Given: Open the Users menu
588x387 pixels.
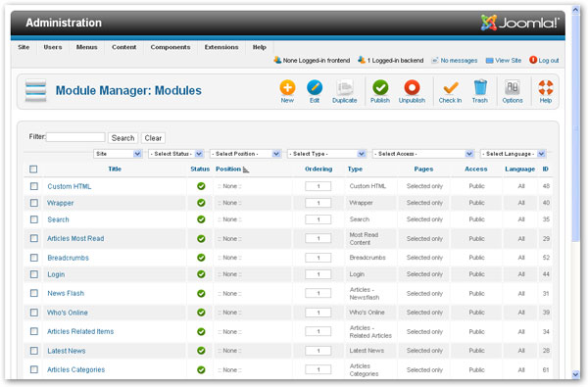Looking at the screenshot, I should click(x=53, y=47).
